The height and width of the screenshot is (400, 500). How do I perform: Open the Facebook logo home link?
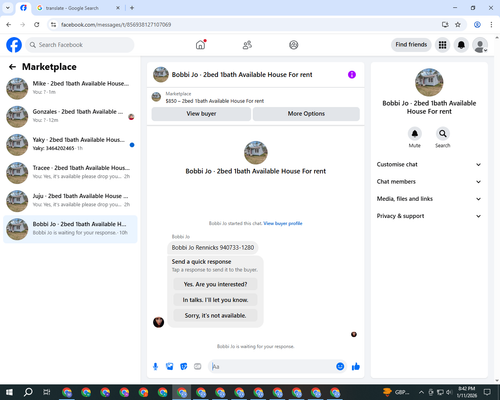pos(14,45)
